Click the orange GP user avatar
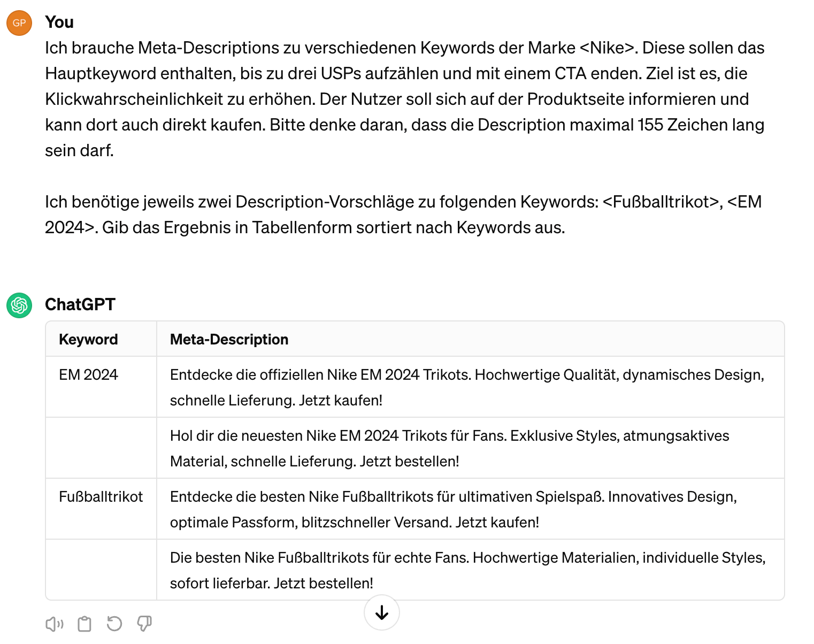The height and width of the screenshot is (644, 814). pyautogui.click(x=19, y=23)
